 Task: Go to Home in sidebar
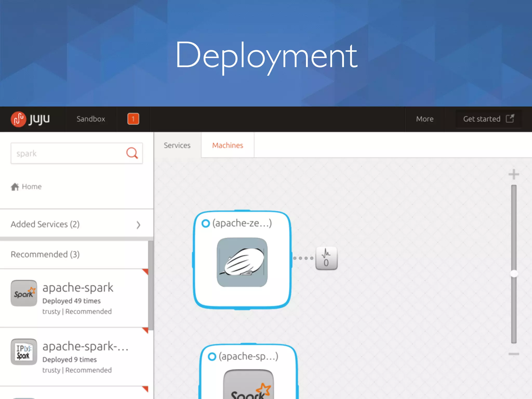[x=26, y=187]
